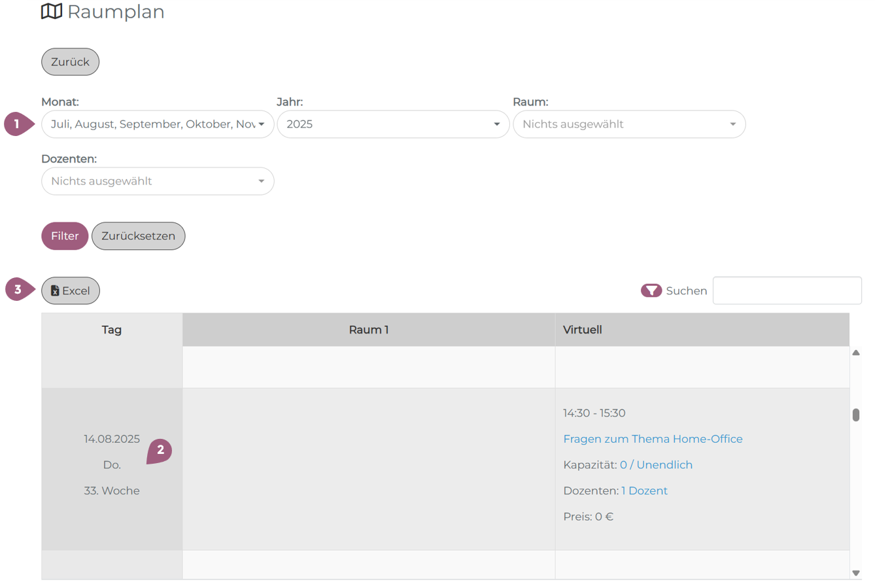The height and width of the screenshot is (588, 888).
Task: Click the table's vertical scrollbar thumb
Action: [855, 415]
